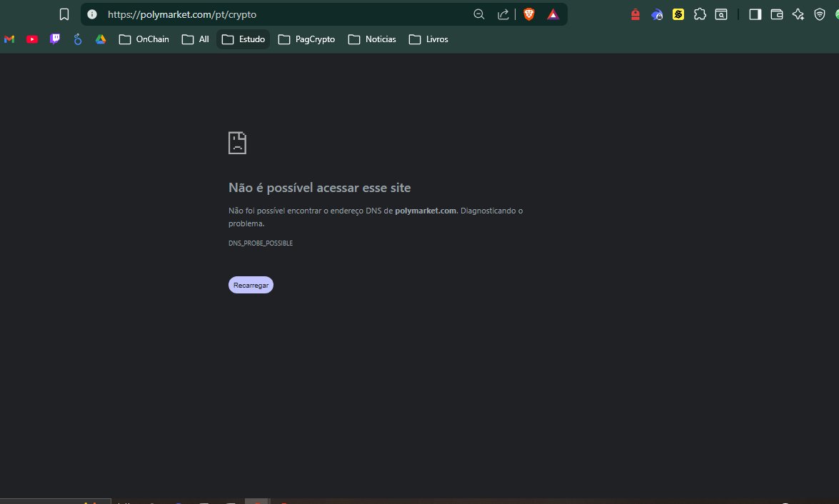Open Leo AI sparkle icon
This screenshot has width=839, height=504.
coord(798,14)
